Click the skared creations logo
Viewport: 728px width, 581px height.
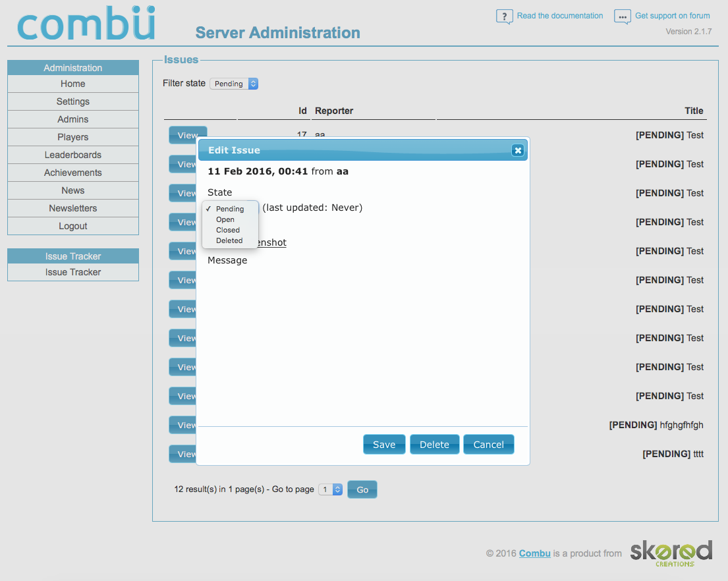(x=671, y=553)
